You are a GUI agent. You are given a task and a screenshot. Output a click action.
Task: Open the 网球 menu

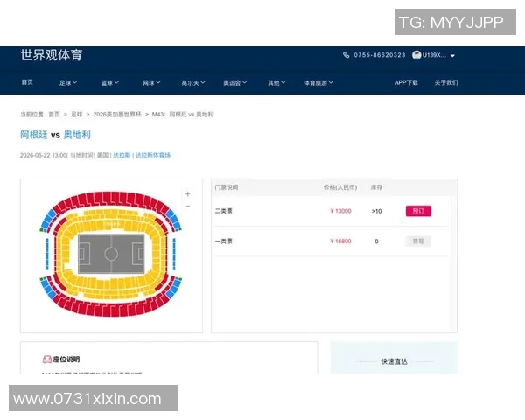152,83
